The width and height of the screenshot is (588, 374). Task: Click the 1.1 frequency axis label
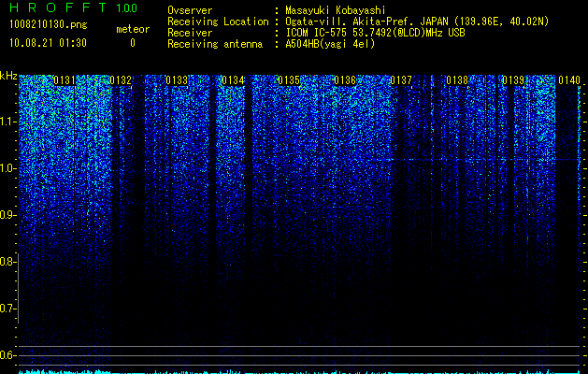[x=7, y=122]
